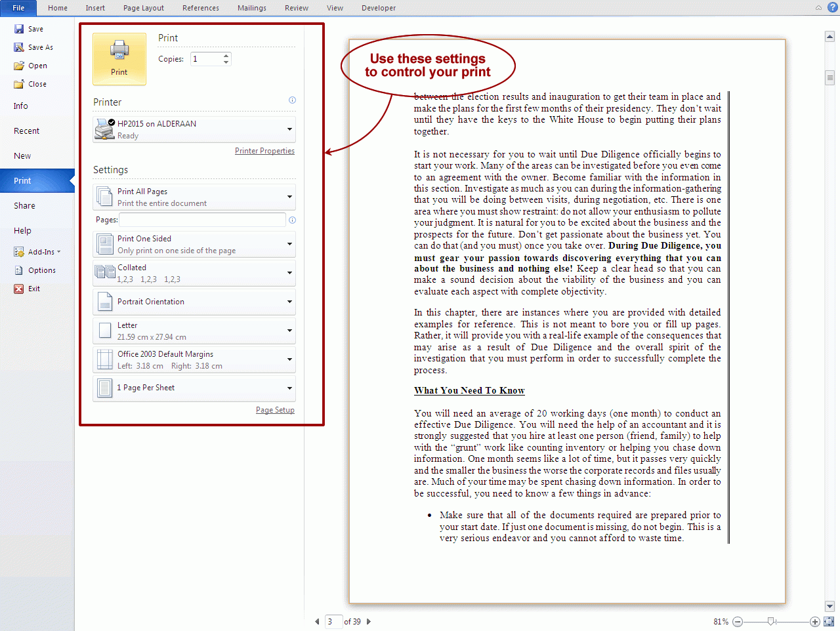
Task: Open Page Setup dialog link
Action: (x=275, y=410)
